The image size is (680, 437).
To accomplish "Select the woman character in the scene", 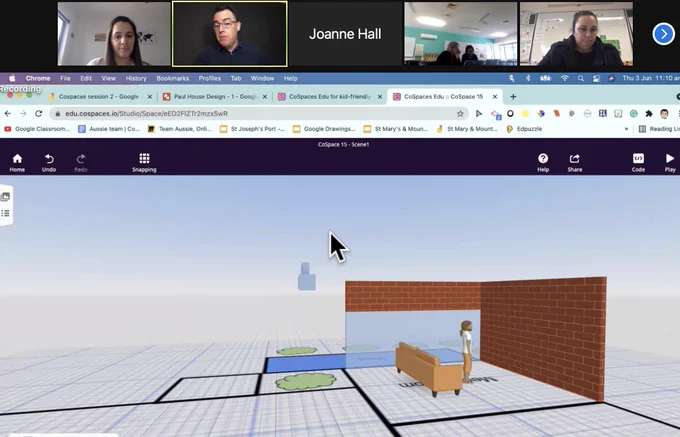I will tap(466, 351).
